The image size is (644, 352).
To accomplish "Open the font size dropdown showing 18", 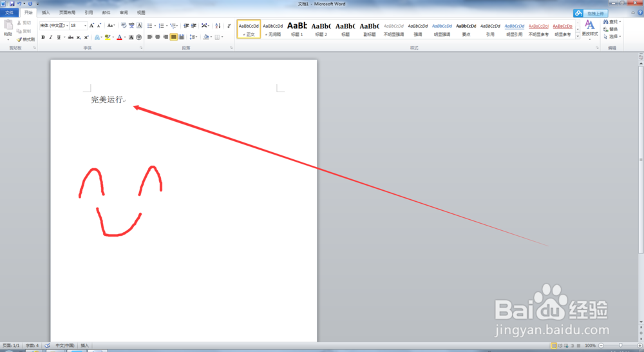I will 85,26.
